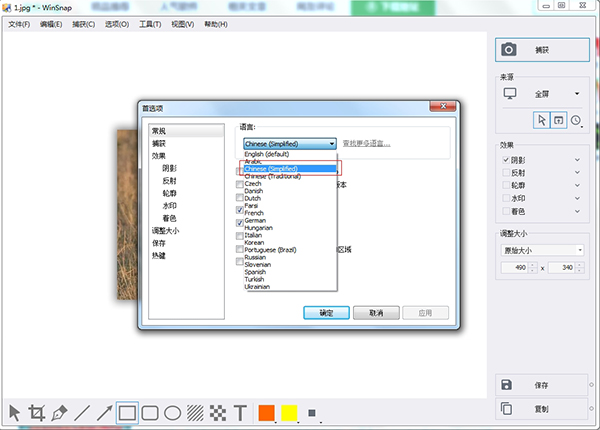The width and height of the screenshot is (600, 430).
Task: Click the camera capture icon
Action: 509,50
